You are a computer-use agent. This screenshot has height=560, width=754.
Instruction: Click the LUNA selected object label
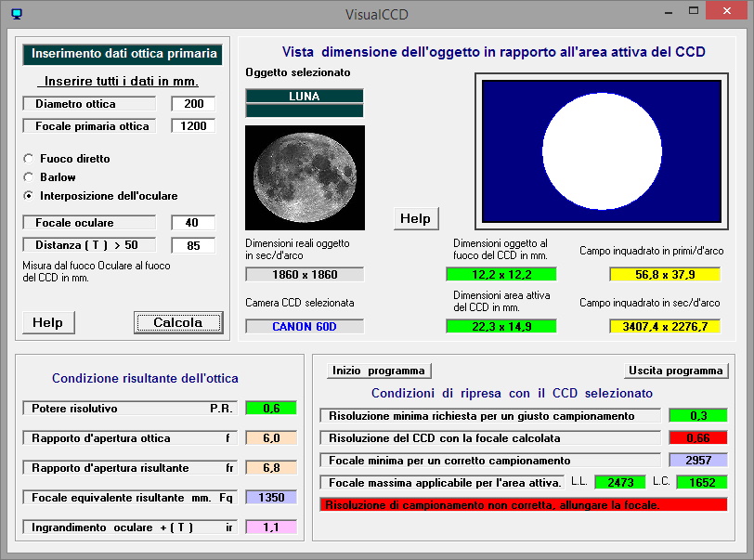[x=305, y=96]
